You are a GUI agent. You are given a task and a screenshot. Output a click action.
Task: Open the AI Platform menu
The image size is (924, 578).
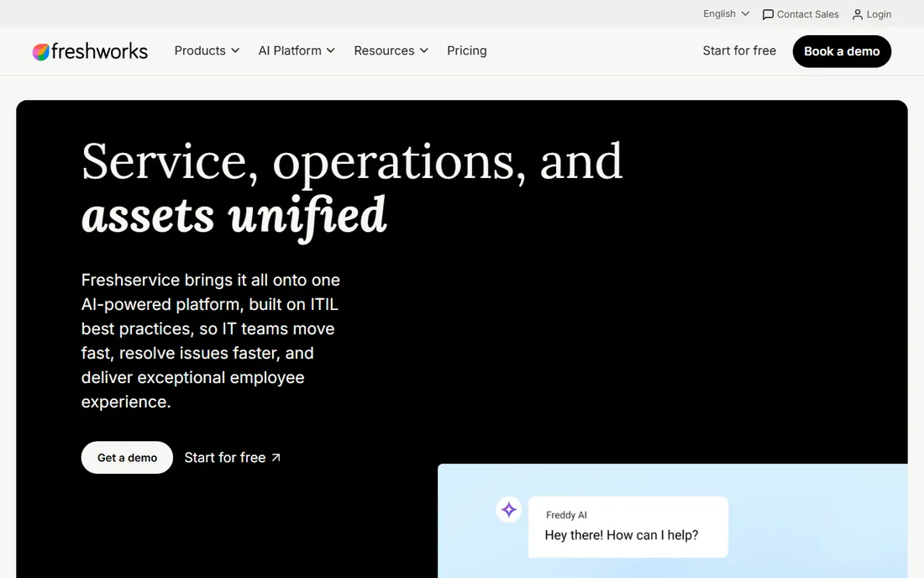297,50
